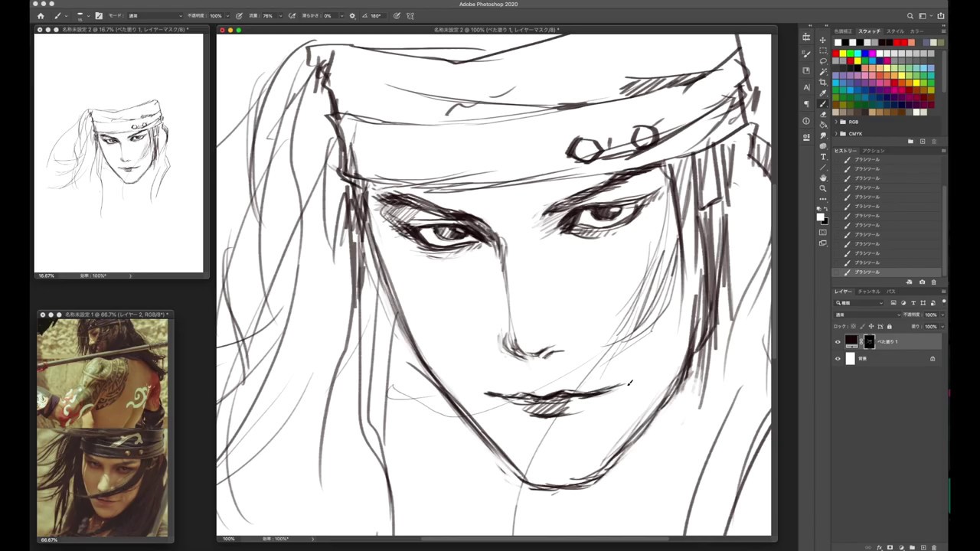Open the brush settings panel toggle icon
The width and height of the screenshot is (980, 551).
(x=99, y=15)
